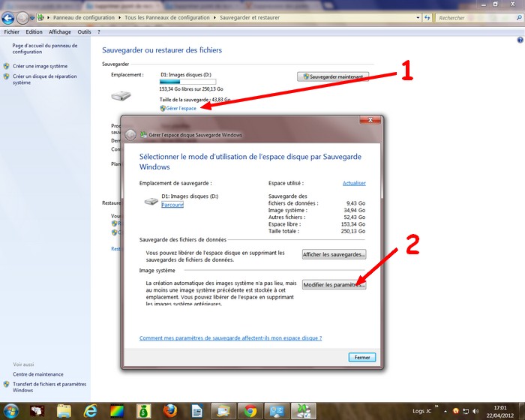Image resolution: width=525 pixels, height=420 pixels.
Task: Click the Back navigation arrow in Explorer
Action: [x=8, y=18]
